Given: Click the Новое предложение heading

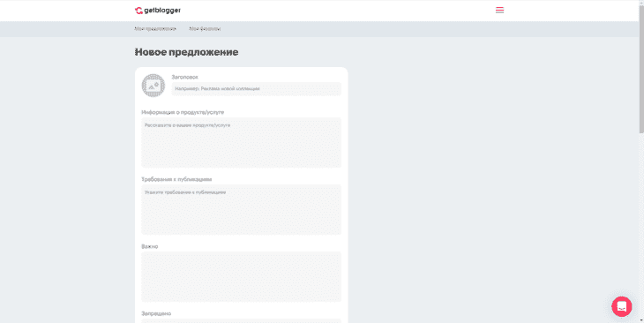Looking at the screenshot, I should coord(186,52).
